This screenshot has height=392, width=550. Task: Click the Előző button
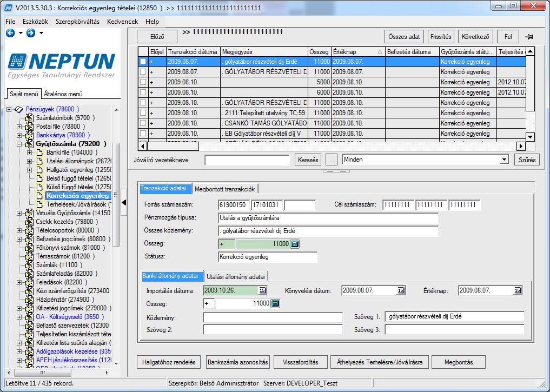157,37
